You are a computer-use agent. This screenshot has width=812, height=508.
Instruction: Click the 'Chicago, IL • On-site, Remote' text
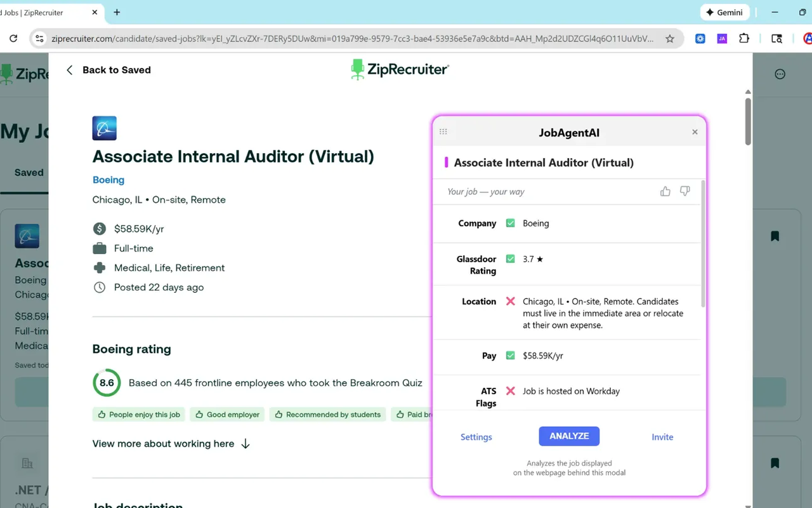click(x=159, y=199)
